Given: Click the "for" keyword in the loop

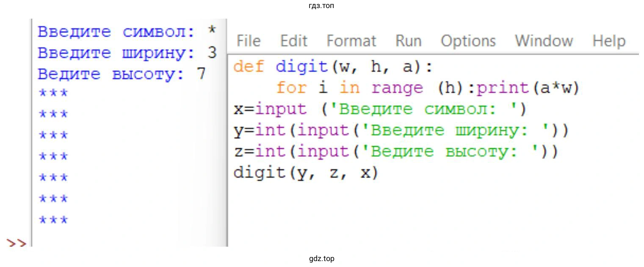Looking at the screenshot, I should (291, 88).
